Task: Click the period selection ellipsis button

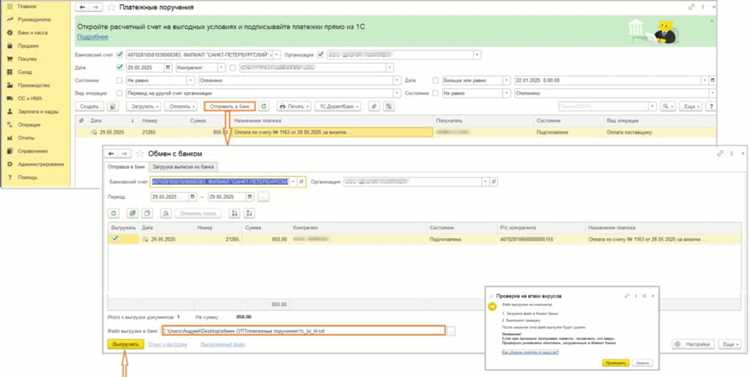Action: [264, 196]
